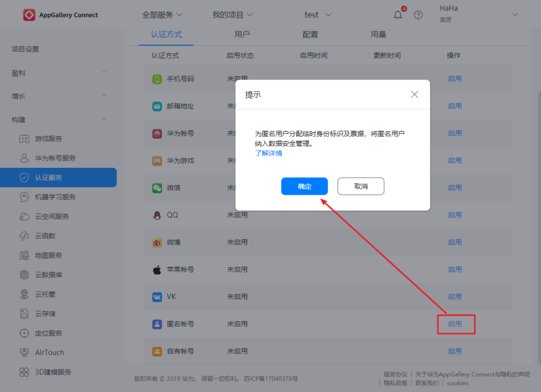The height and width of the screenshot is (392, 541).
Task: Click 启用 for 华为帐号 row
Action: 454,133
